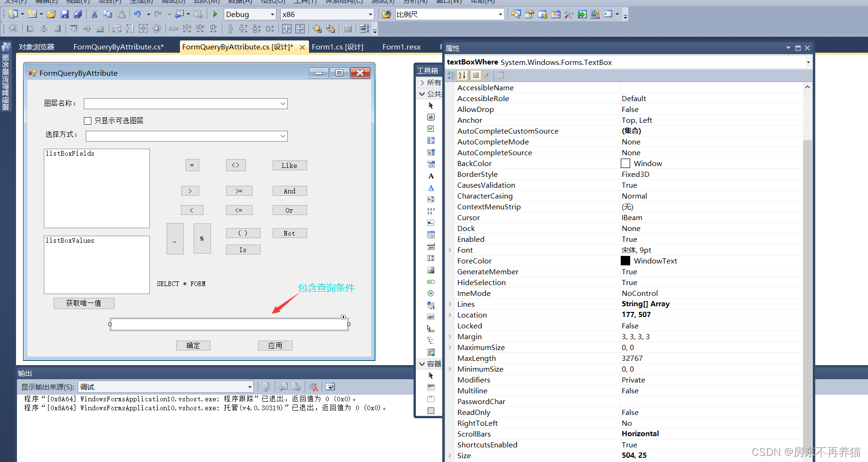
Task: Click the Like operator button
Action: click(x=289, y=166)
